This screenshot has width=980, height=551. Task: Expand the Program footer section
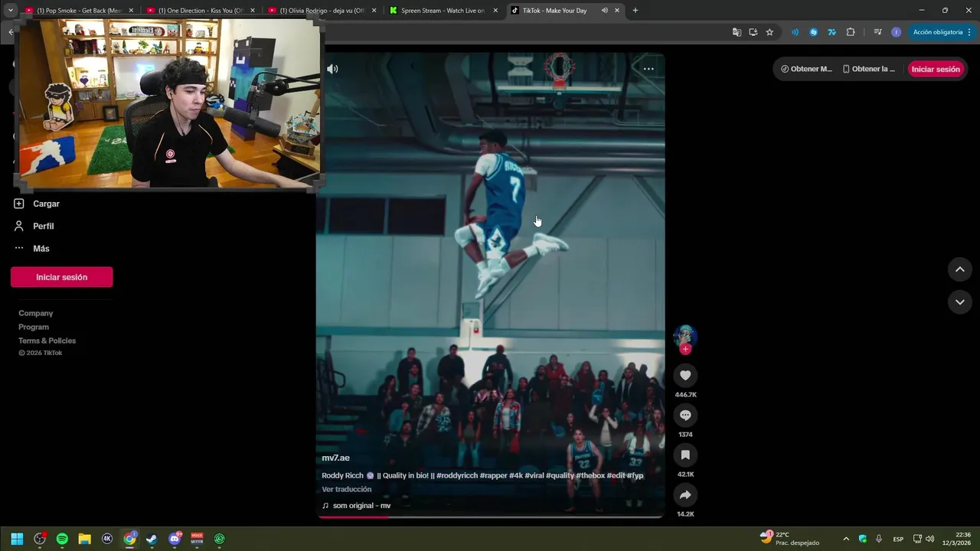tap(34, 327)
